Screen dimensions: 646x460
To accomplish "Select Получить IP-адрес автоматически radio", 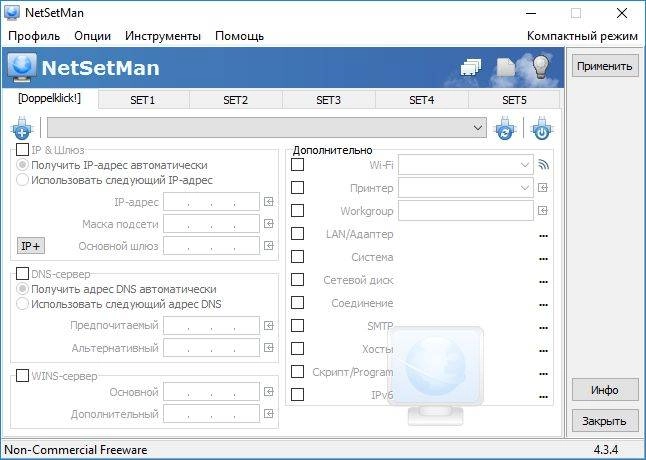I will 22,165.
